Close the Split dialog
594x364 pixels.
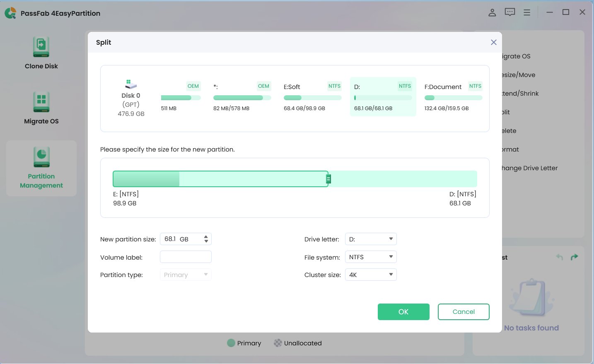click(x=493, y=42)
